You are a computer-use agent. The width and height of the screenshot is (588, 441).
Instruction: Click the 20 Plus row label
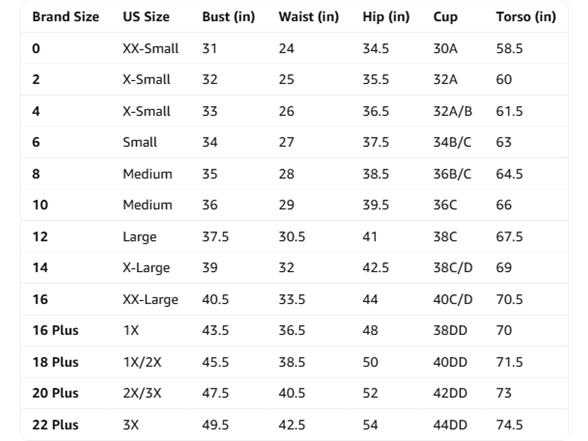coord(55,393)
